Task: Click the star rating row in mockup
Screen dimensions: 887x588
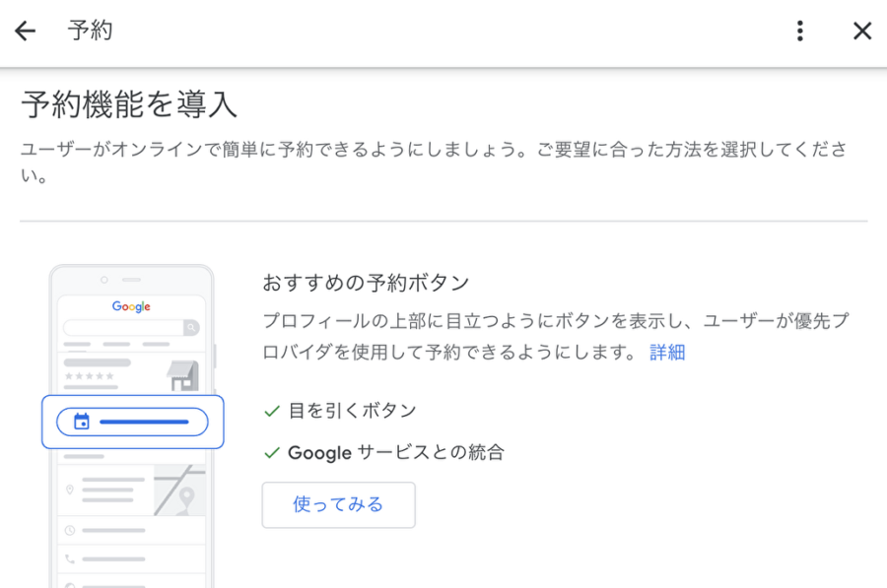Action: click(90, 376)
